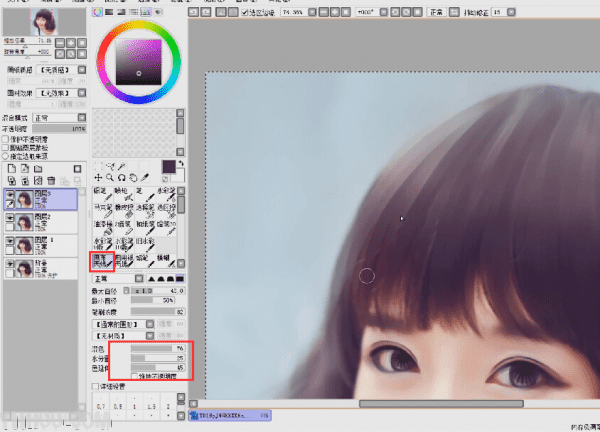
Task: Click the dark purple foreground color swatch
Action: point(169,167)
